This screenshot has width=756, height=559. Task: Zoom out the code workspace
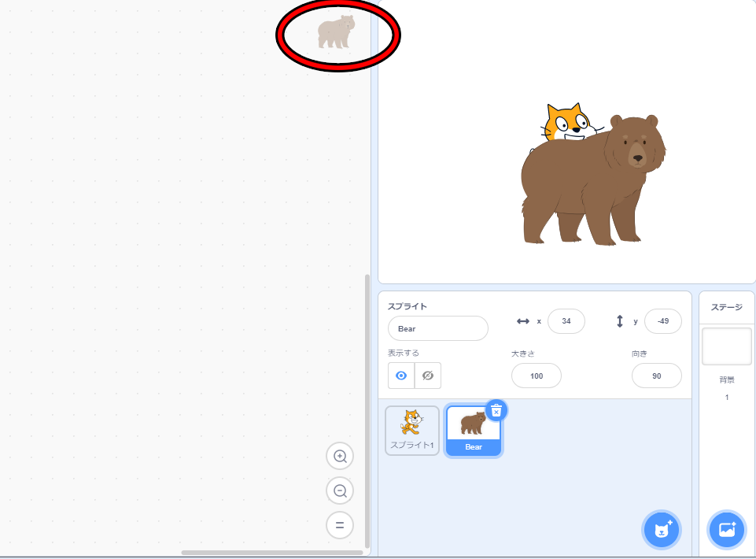tap(340, 491)
